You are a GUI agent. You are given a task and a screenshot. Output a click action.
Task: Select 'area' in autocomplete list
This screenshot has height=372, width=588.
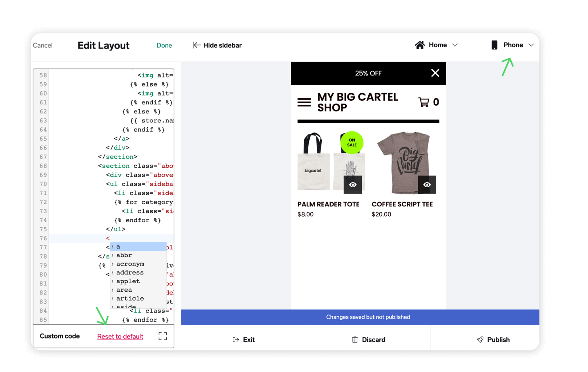138,290
